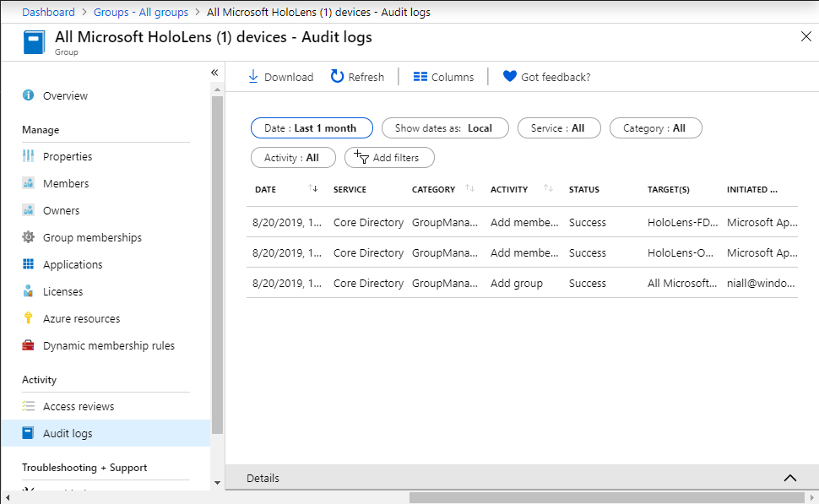Expand the Details panel chevron
This screenshot has height=504, width=819.
pyautogui.click(x=790, y=478)
